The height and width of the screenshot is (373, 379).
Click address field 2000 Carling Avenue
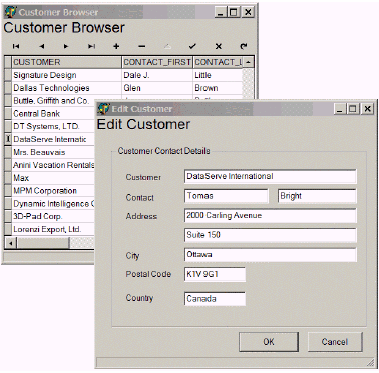(270, 216)
